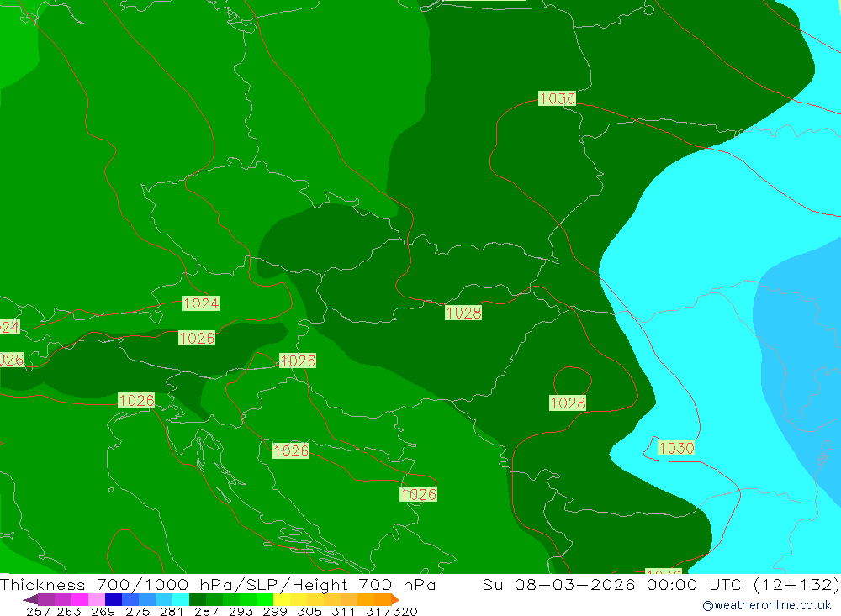841x616 pixels.
Task: Click the legend value 287
Action: [x=206, y=612]
